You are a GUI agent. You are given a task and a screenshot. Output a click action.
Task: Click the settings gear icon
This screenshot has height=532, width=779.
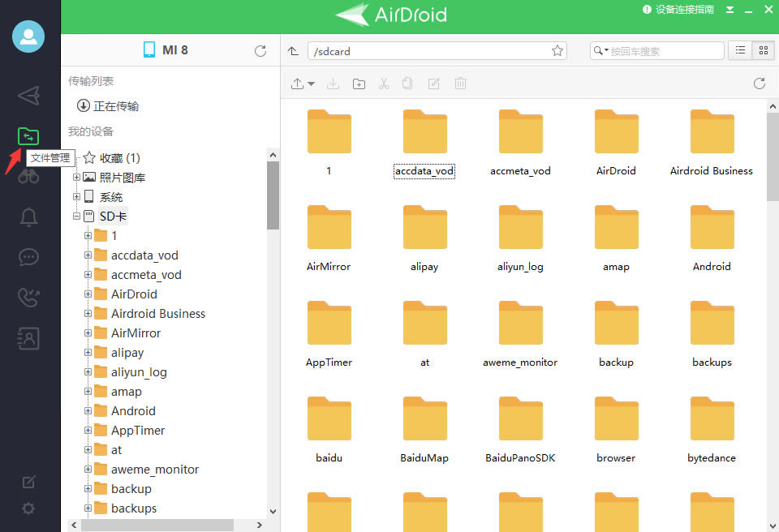pyautogui.click(x=28, y=508)
